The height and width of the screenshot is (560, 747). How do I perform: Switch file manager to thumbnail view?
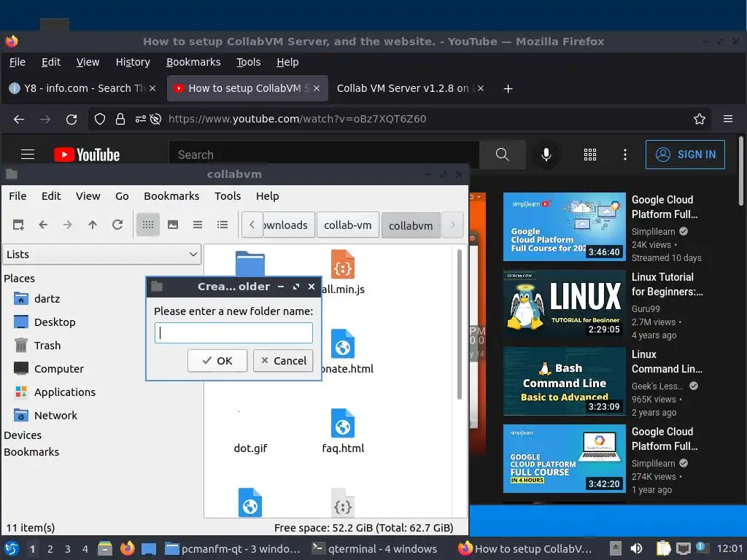(x=172, y=225)
